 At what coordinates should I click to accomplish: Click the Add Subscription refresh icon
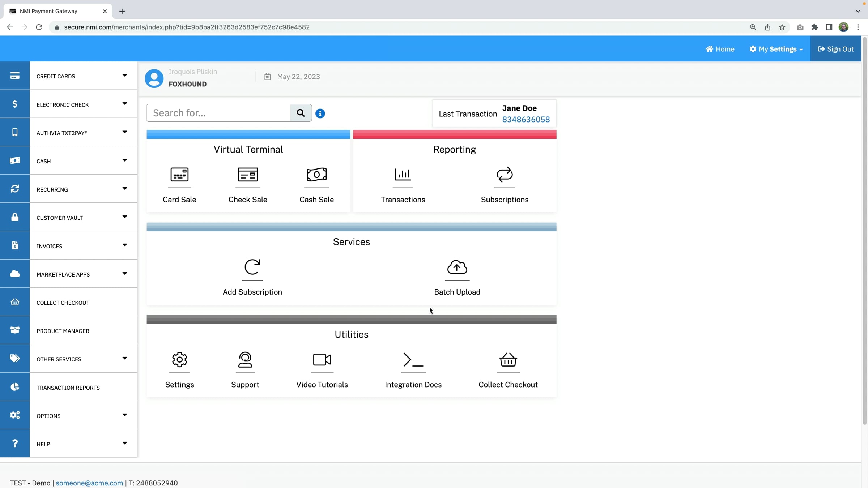coord(252,267)
